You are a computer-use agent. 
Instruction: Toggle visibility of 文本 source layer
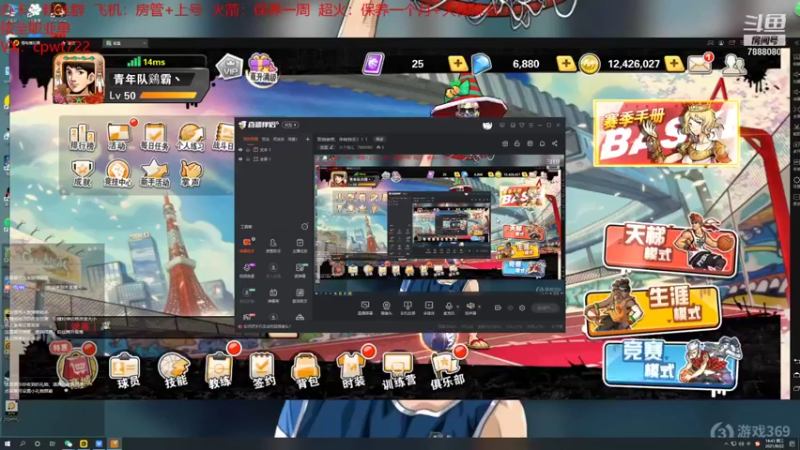(x=241, y=150)
